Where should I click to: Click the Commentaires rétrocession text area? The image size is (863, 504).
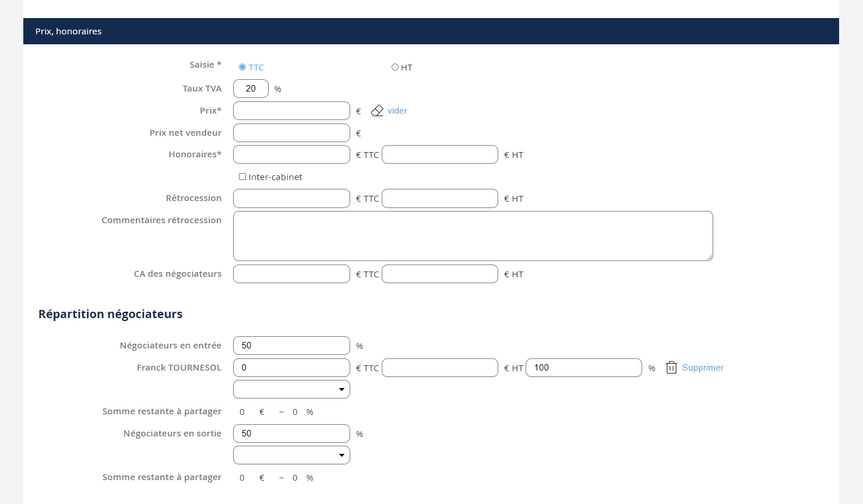pos(473,236)
